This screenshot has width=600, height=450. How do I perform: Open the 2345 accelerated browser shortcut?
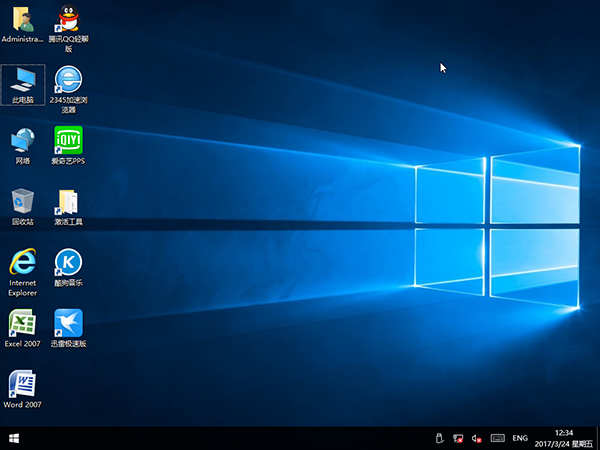coord(68,80)
